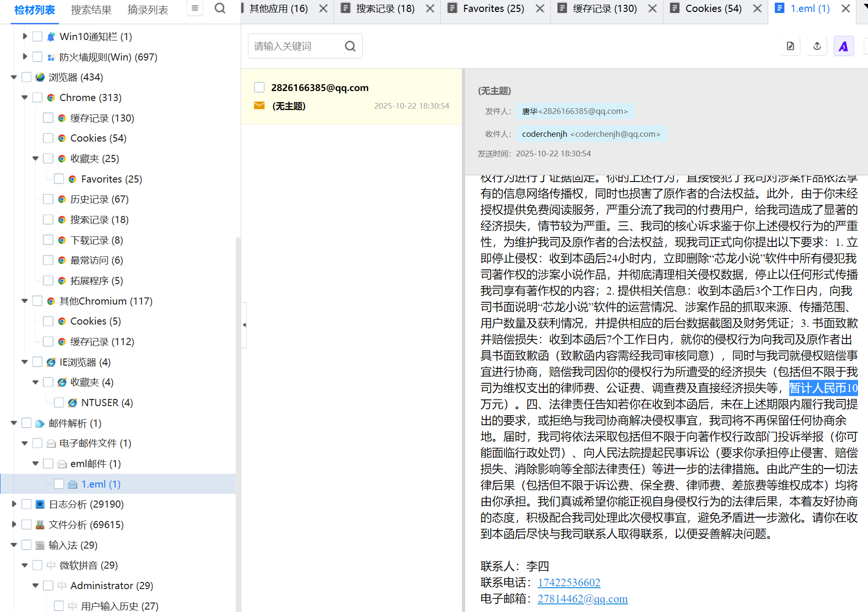Click the export upload icon in toolbar
This screenshot has height=612, width=868.
click(x=817, y=46)
